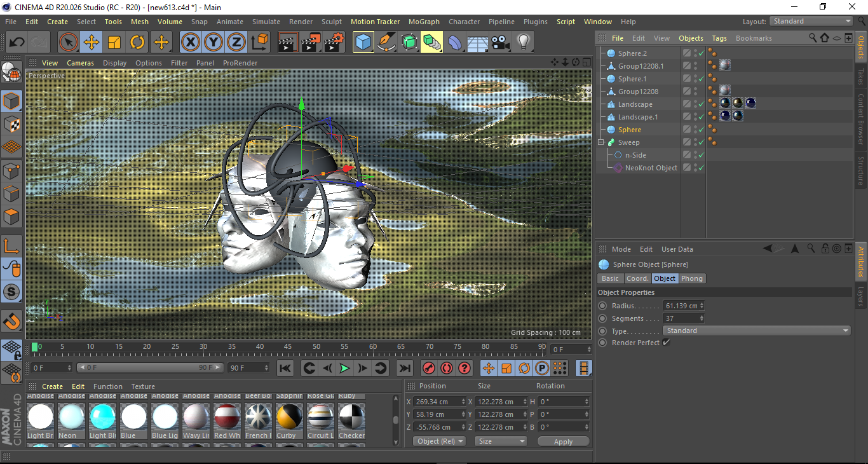The height and width of the screenshot is (464, 868).
Task: Click the Segments stepper arrows
Action: point(702,318)
